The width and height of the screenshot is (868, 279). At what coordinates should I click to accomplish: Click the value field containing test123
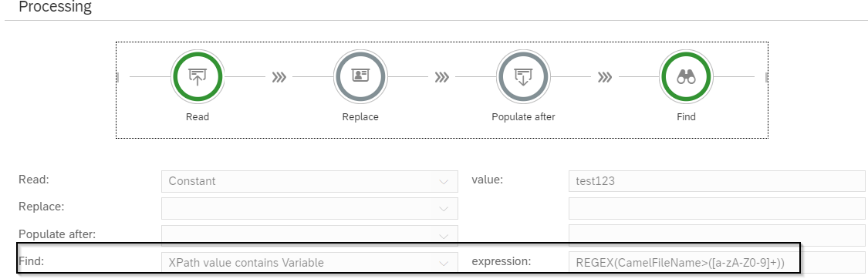[718, 181]
